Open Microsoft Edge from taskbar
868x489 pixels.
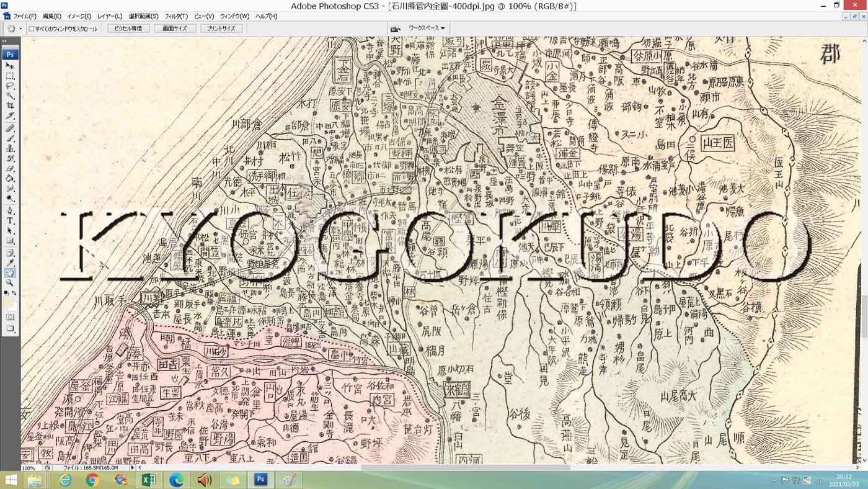[176, 480]
